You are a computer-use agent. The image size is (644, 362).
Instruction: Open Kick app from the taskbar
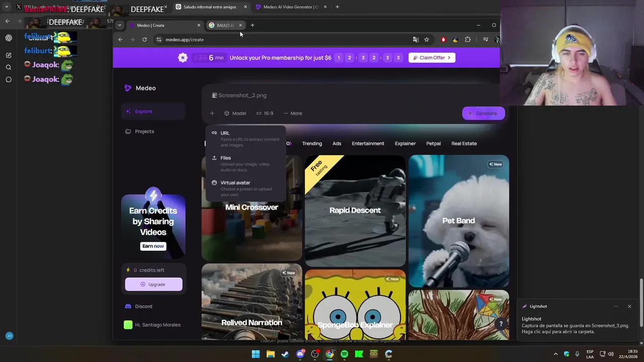359,354
